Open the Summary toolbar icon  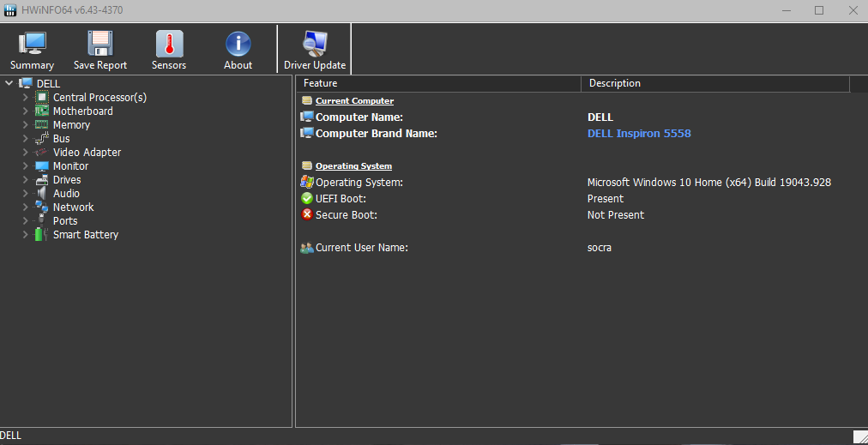[32, 44]
